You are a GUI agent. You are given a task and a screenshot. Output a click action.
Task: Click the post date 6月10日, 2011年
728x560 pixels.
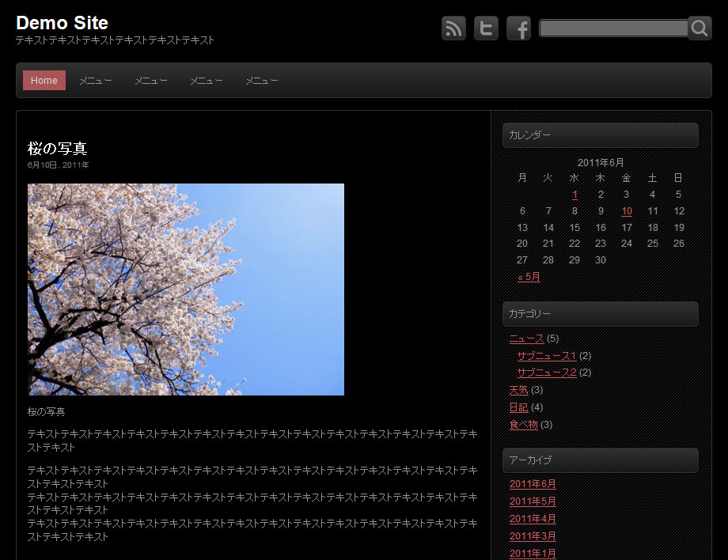tap(58, 165)
